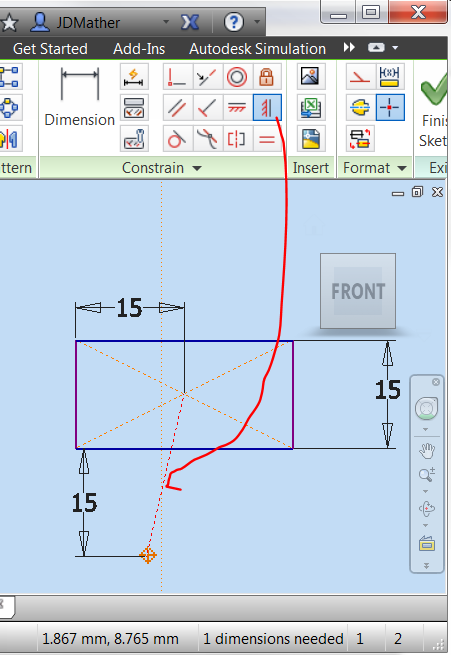Open the Get Started tab
451x655 pixels.
(x=51, y=49)
